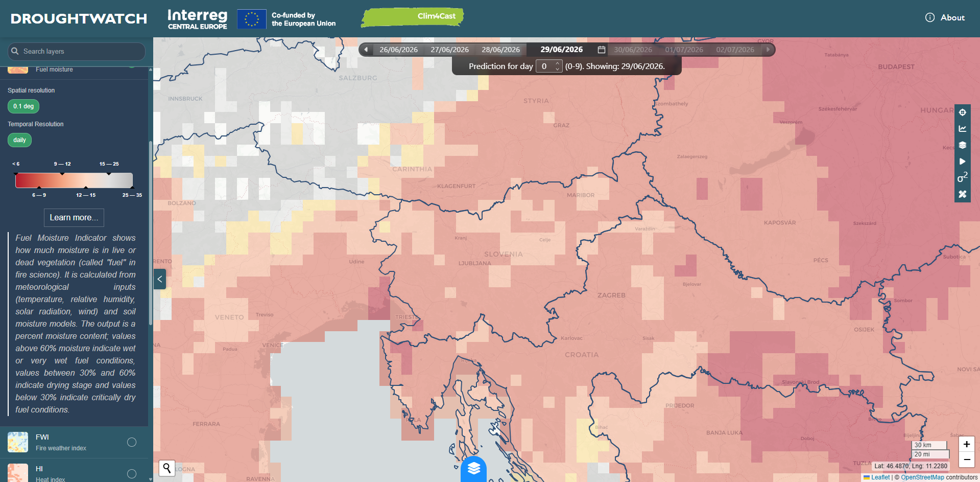This screenshot has width=980, height=482.
Task: Select date 26/06/2026 in the timeline
Action: [398, 50]
